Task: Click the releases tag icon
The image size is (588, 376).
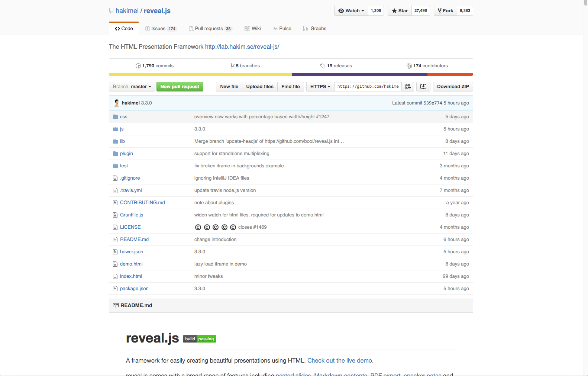Action: [x=323, y=66]
